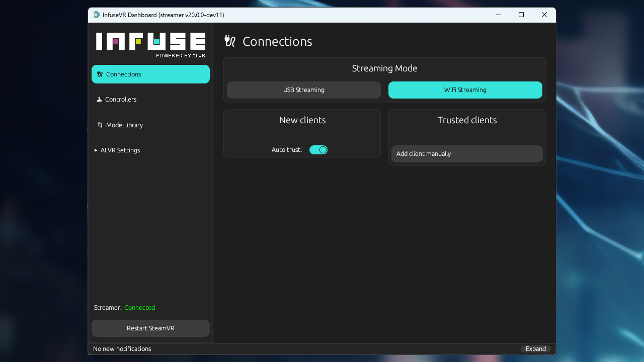Select WiFi Streaming mode
Image resolution: width=644 pixels, height=362 pixels.
click(465, 90)
